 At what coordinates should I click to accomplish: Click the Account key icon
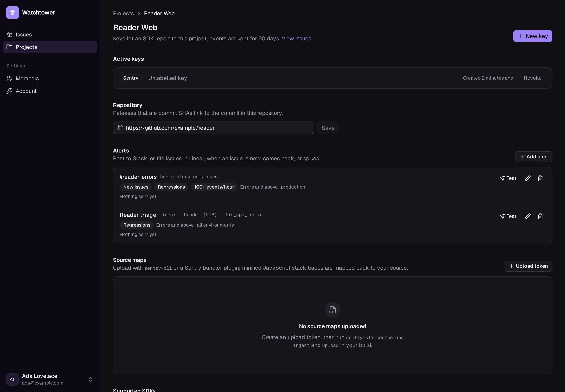click(x=9, y=91)
